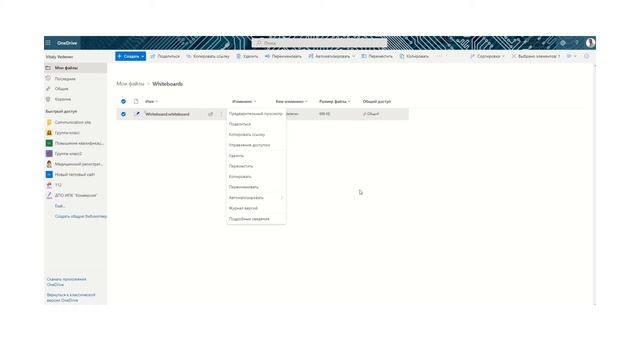Click the Ещё link in sidebar
The height and width of the screenshot is (360, 640).
(60, 206)
